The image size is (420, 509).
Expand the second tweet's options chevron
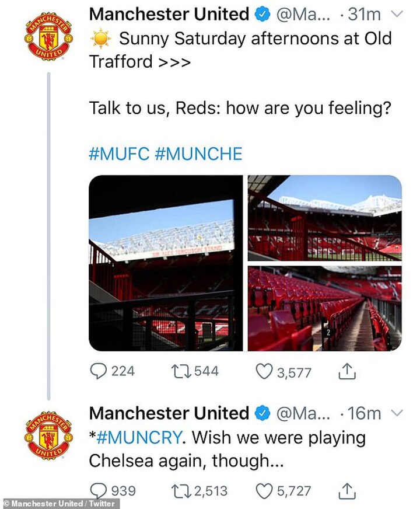coord(397,414)
